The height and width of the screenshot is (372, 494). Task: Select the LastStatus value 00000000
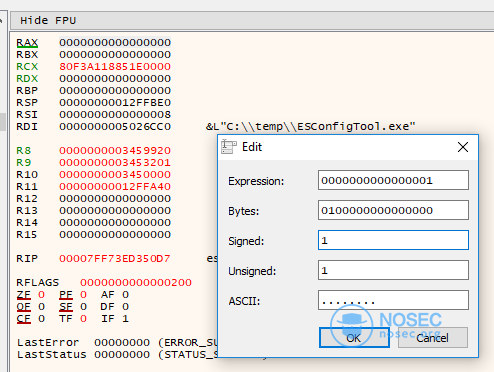(x=122, y=355)
